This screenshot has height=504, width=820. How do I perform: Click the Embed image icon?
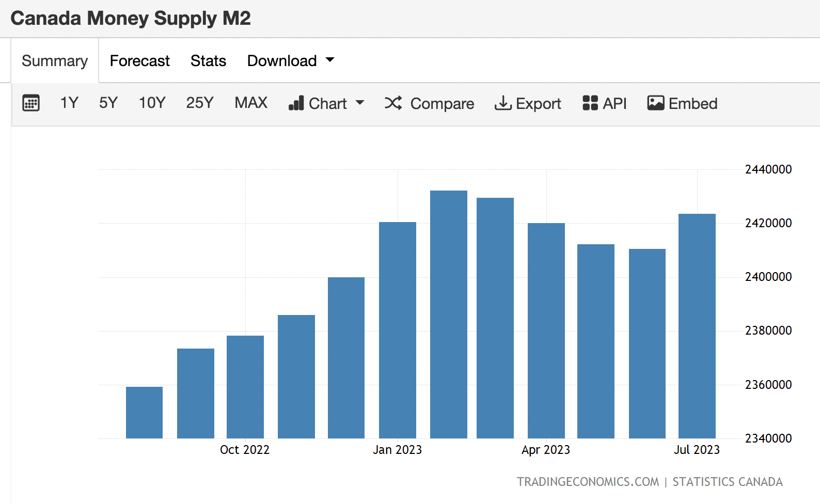(655, 103)
